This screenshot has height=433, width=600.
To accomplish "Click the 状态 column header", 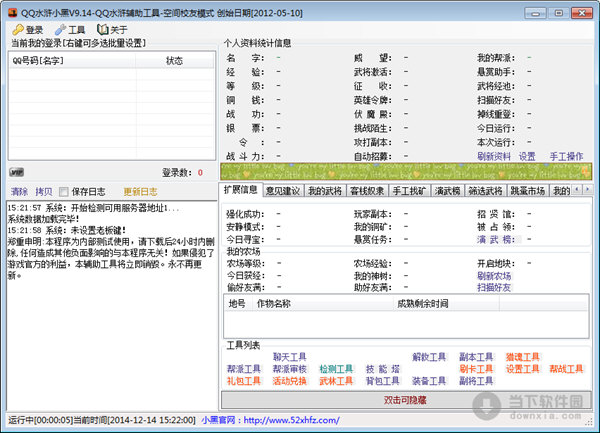I will tap(174, 60).
